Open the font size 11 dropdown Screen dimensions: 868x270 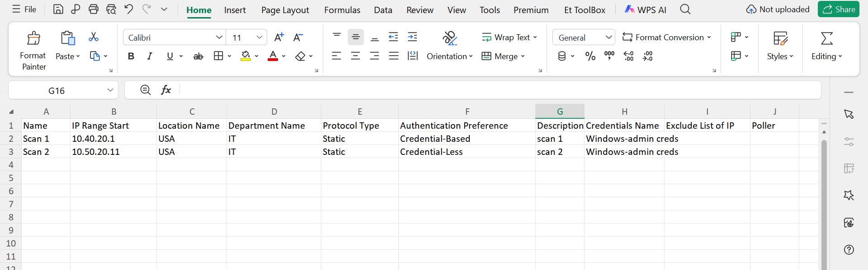259,37
